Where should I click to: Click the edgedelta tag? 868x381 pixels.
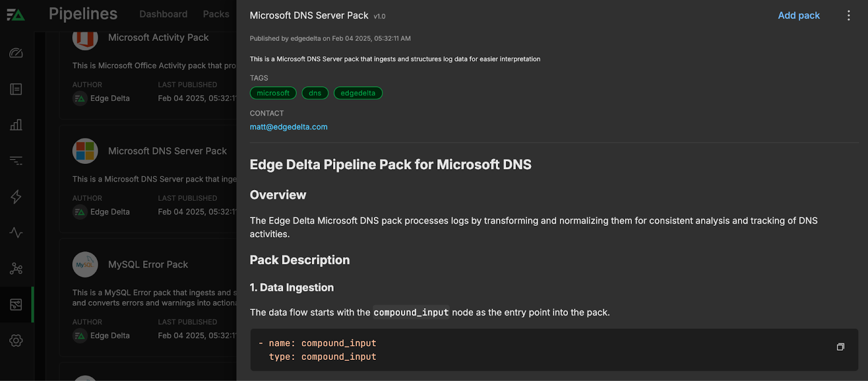coord(358,93)
